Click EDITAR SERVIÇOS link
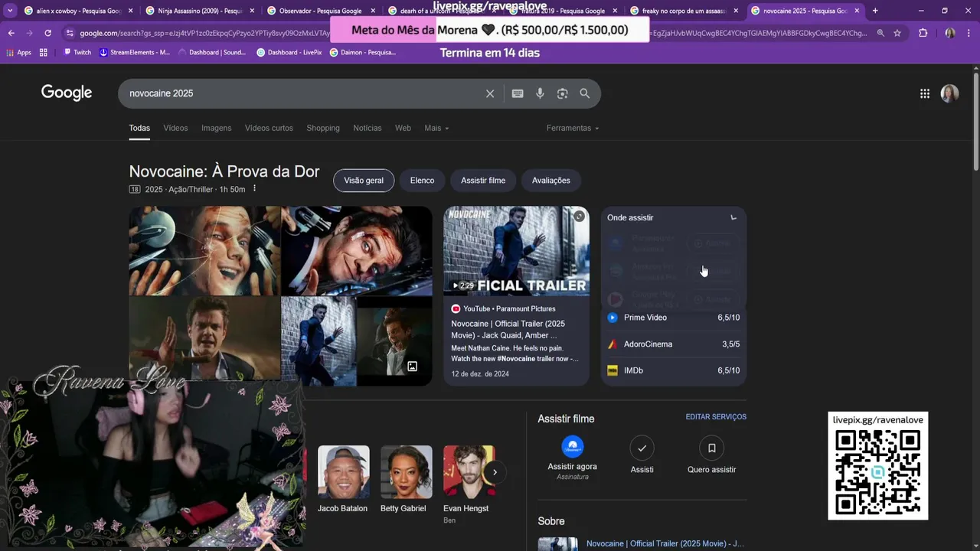 [x=716, y=417]
